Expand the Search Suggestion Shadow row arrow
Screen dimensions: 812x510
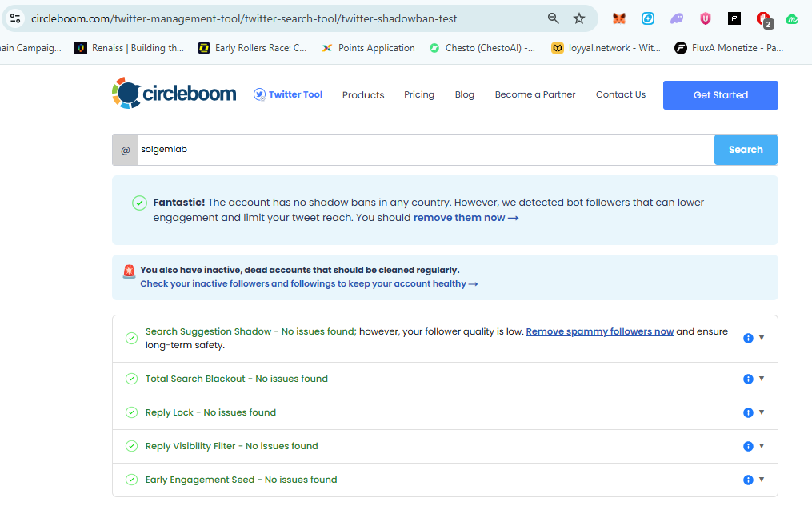click(762, 337)
